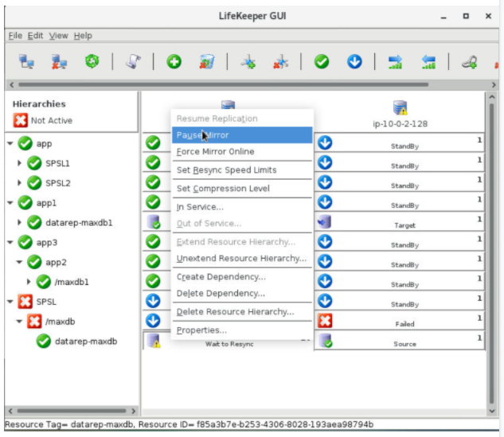Image resolution: width=504 pixels, height=437 pixels.
Task: Click the Disconnect server toolbar icon
Action: pos(60,62)
